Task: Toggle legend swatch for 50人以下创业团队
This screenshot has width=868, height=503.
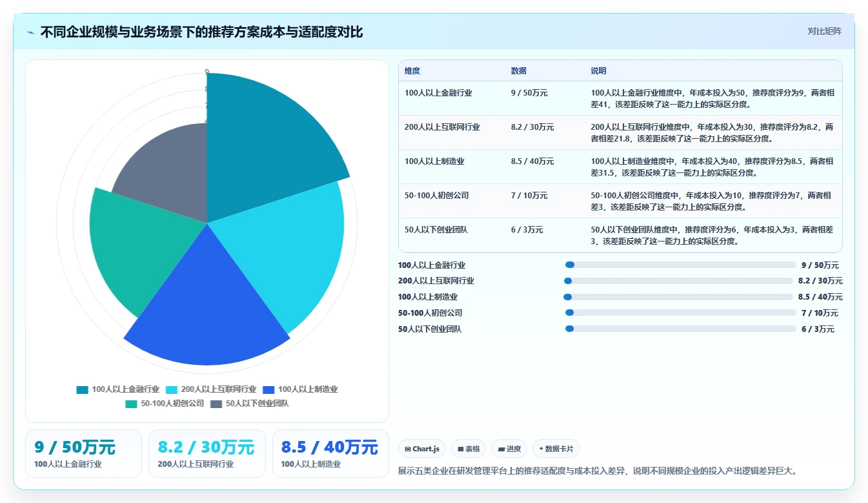Action: pyautogui.click(x=216, y=404)
